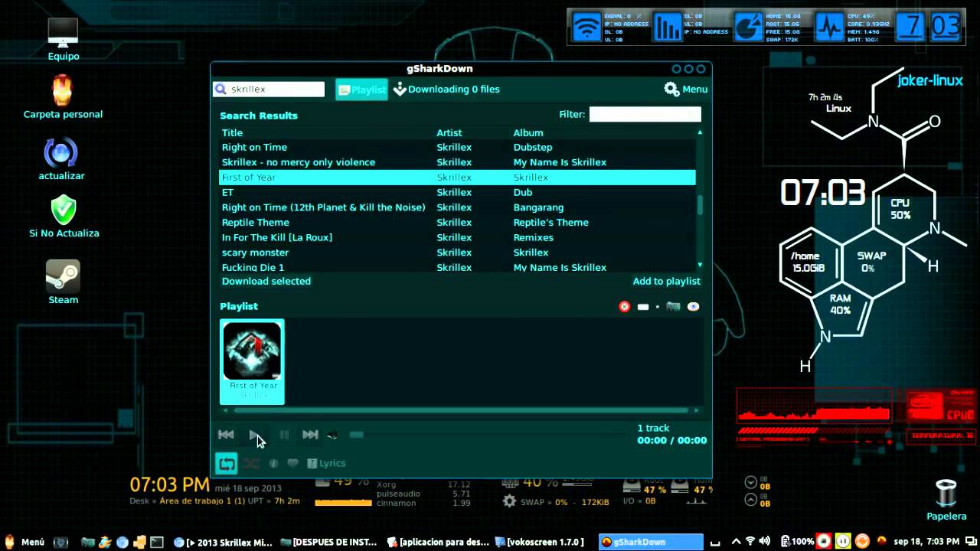This screenshot has width=980, height=551.
Task: Toggle repeat mode
Action: point(226,463)
